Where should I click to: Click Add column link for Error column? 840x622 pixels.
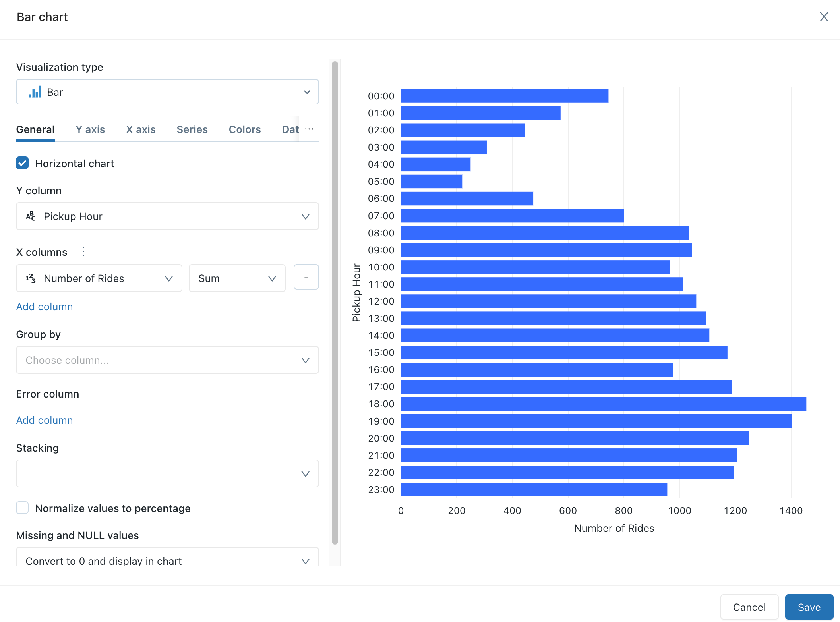45,419
